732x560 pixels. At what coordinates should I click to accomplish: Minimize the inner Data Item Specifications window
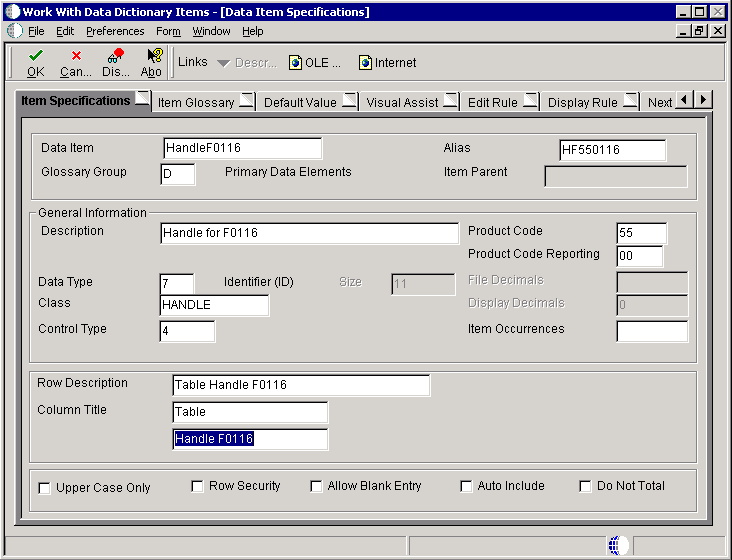684,31
